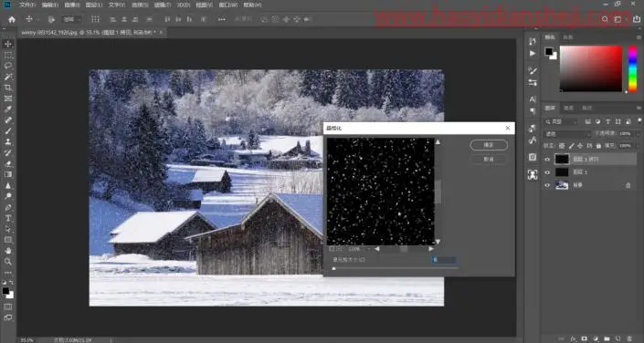Select the Rectangular Marquee tool

point(8,55)
